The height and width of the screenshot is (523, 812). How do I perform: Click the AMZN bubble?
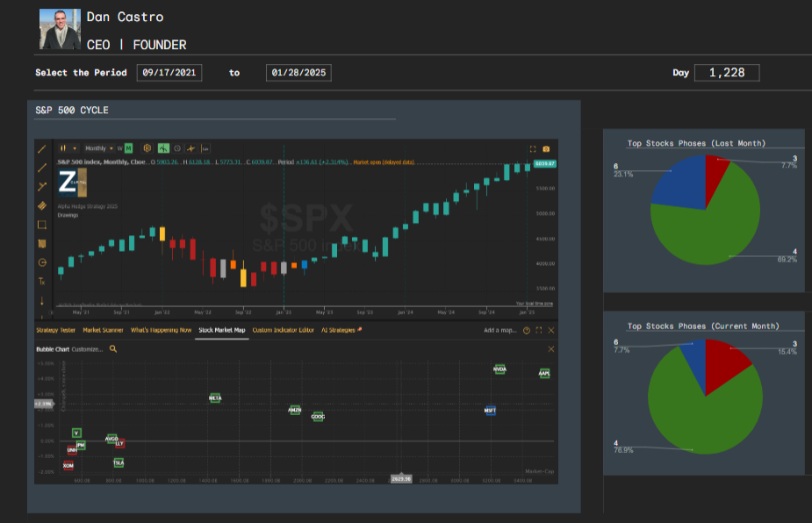(295, 410)
